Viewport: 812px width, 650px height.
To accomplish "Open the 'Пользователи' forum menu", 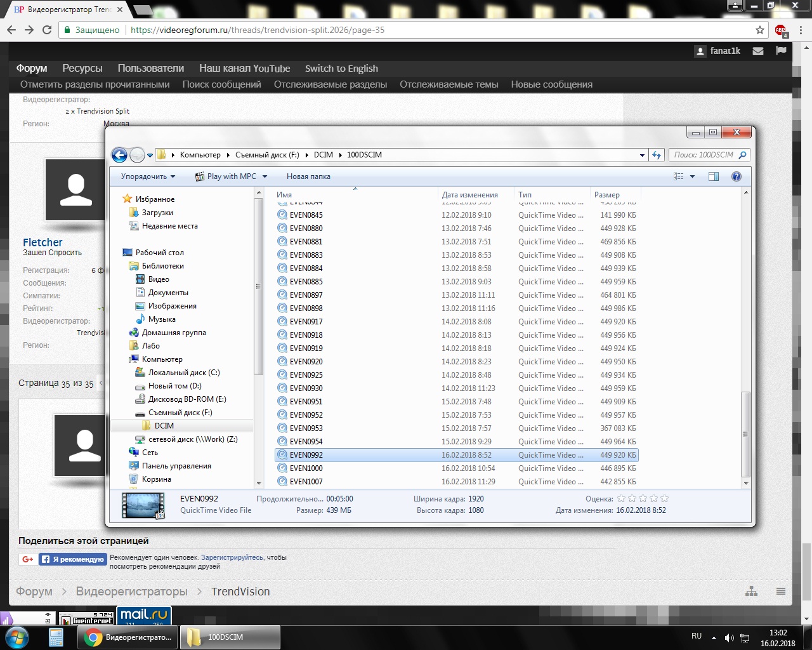I will (x=150, y=69).
